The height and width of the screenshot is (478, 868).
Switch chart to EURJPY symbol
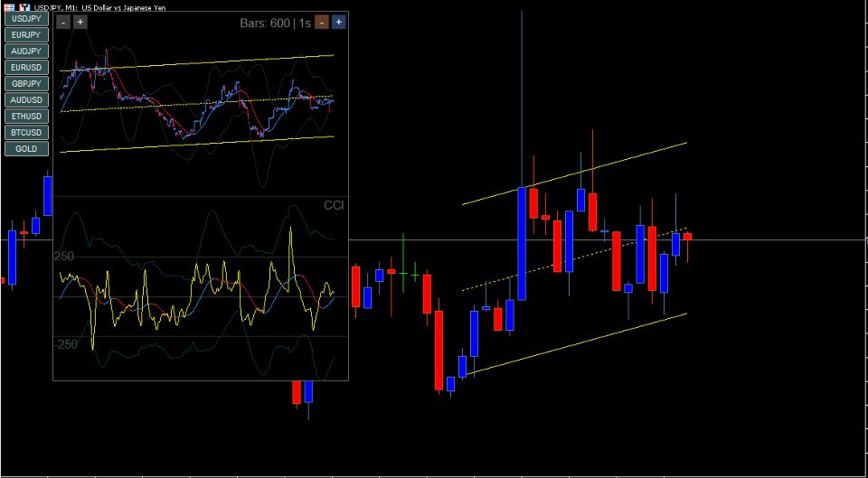tap(26, 35)
